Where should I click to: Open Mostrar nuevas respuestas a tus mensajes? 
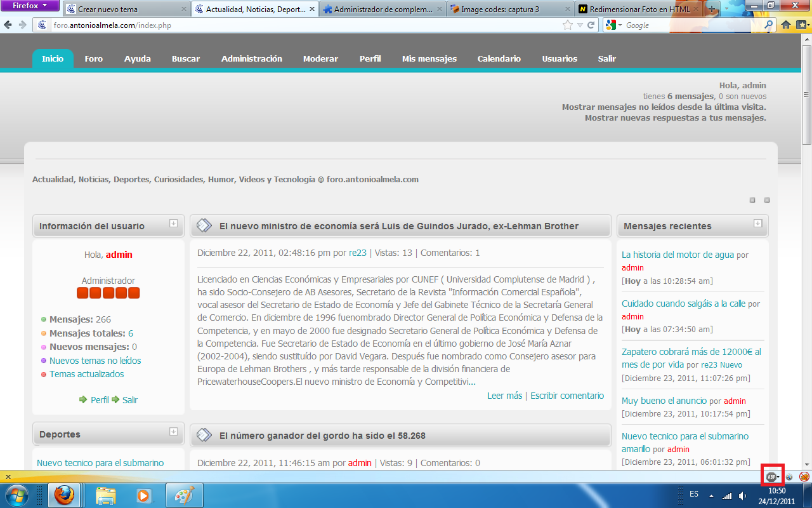pos(676,117)
